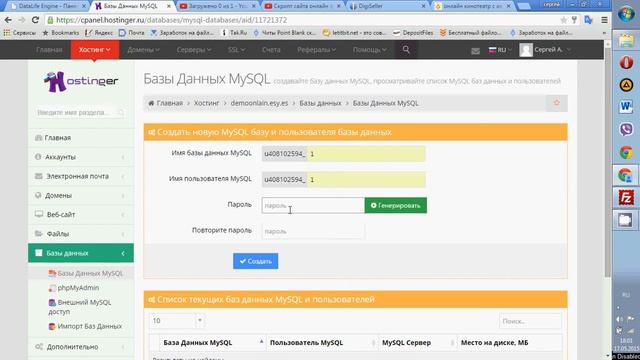Click the browser back arrow
The width and height of the screenshot is (640, 360).
(x=8, y=20)
